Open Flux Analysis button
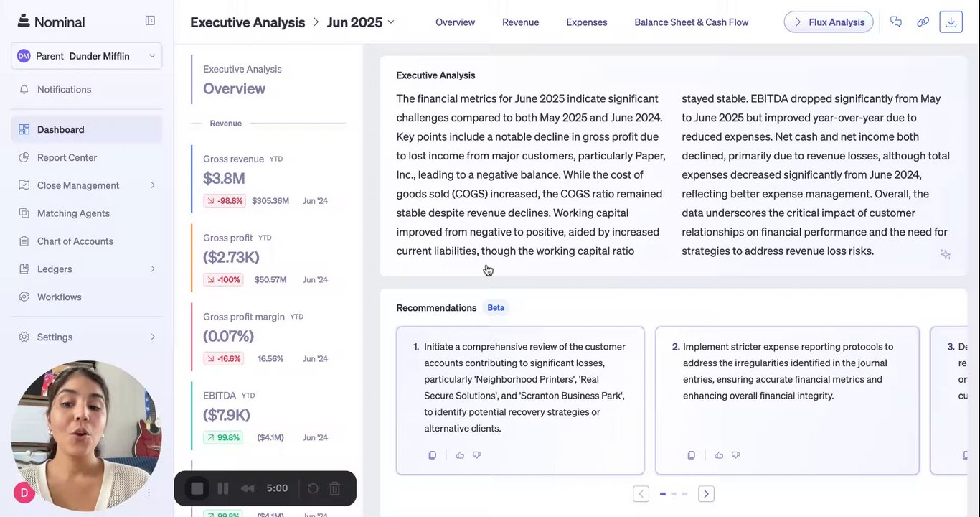 (x=829, y=22)
